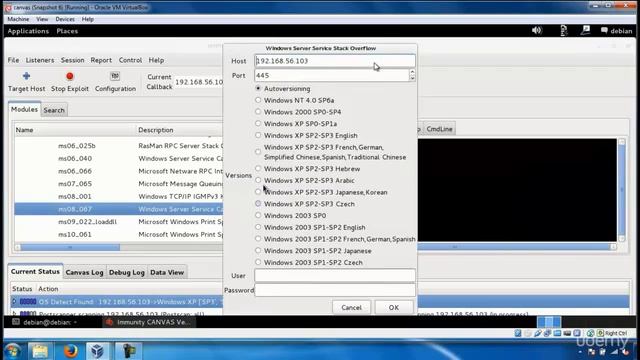Select the ms09_022_loaddll module row
The height and width of the screenshot is (360, 640).
(x=118, y=222)
